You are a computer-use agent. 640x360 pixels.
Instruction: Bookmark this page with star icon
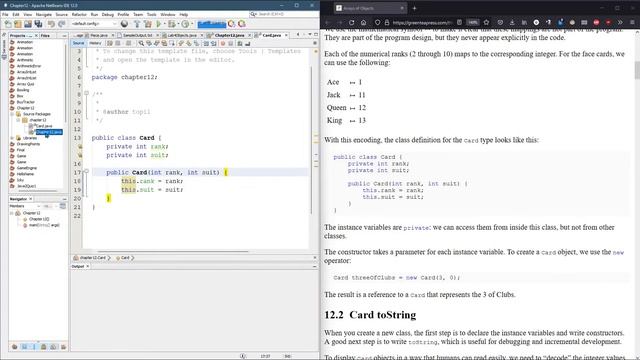click(x=486, y=22)
